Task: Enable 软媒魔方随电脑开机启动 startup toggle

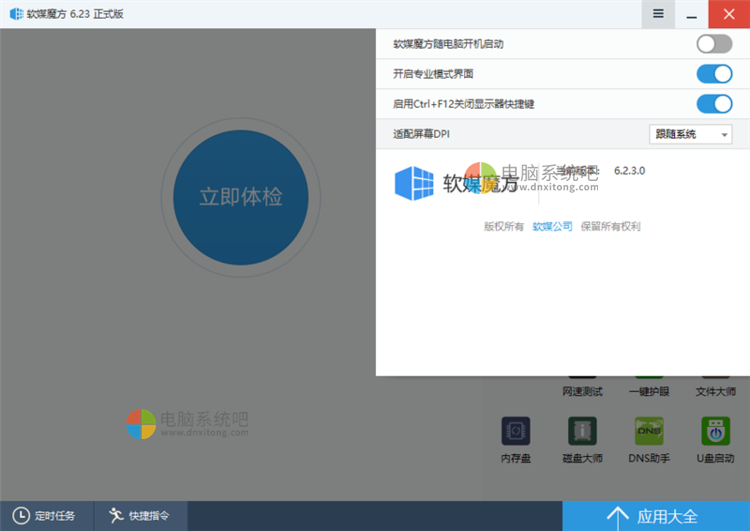Action: (714, 44)
